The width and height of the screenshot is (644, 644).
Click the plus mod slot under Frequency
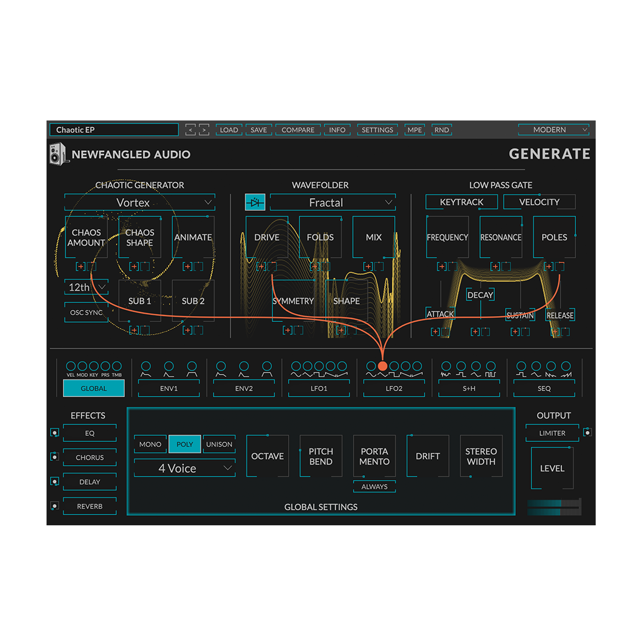point(442,267)
